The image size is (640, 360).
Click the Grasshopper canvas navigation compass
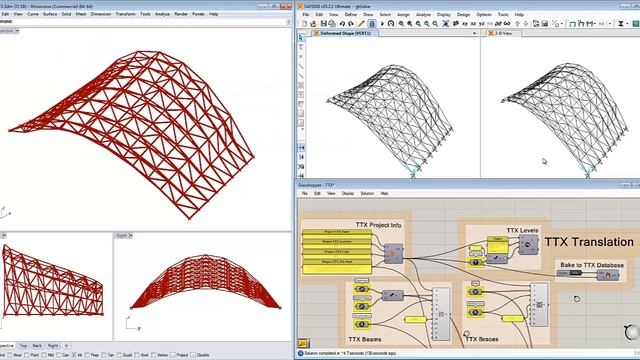tap(632, 332)
